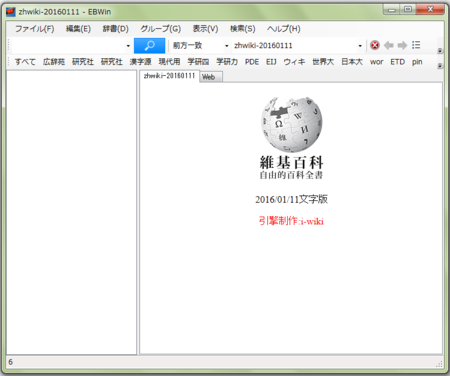Select the ETD group button
This screenshot has height=376, width=450.
point(398,62)
